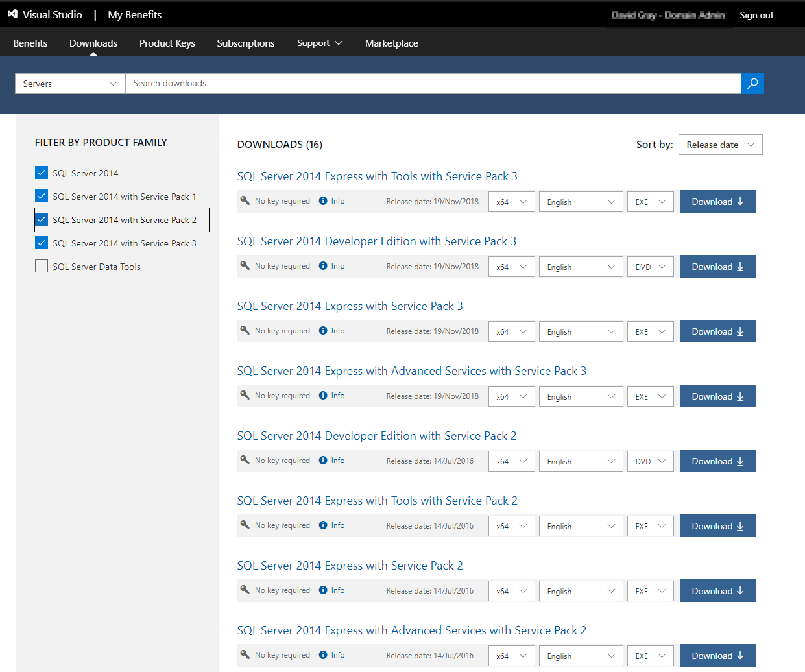Click Info icon for Express Advanced Services SP2

tap(323, 655)
